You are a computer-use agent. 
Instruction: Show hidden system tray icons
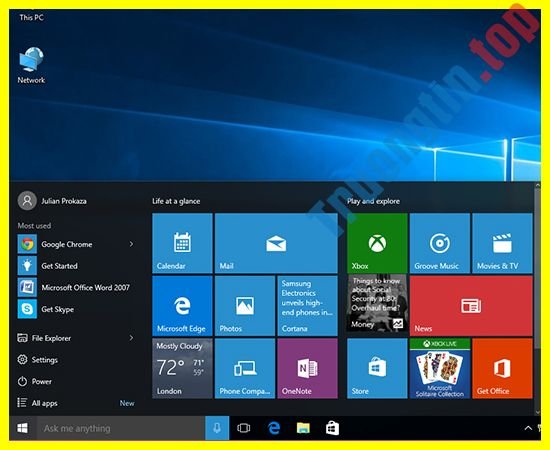[x=528, y=428]
